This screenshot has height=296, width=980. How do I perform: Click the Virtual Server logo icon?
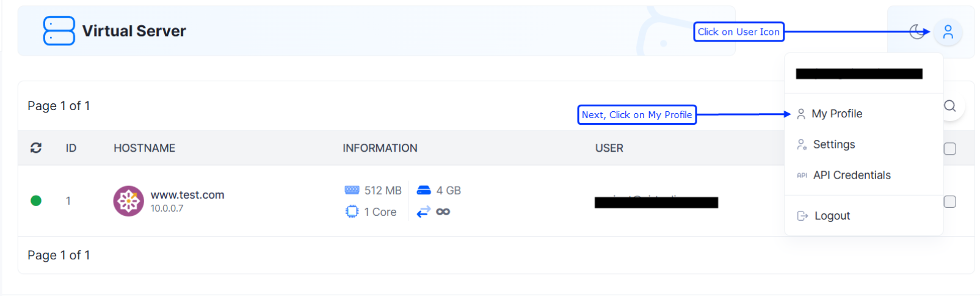(x=59, y=31)
